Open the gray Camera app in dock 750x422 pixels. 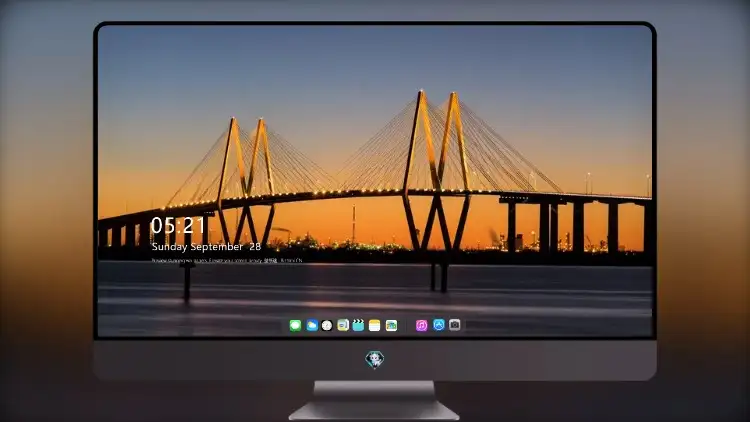454,325
